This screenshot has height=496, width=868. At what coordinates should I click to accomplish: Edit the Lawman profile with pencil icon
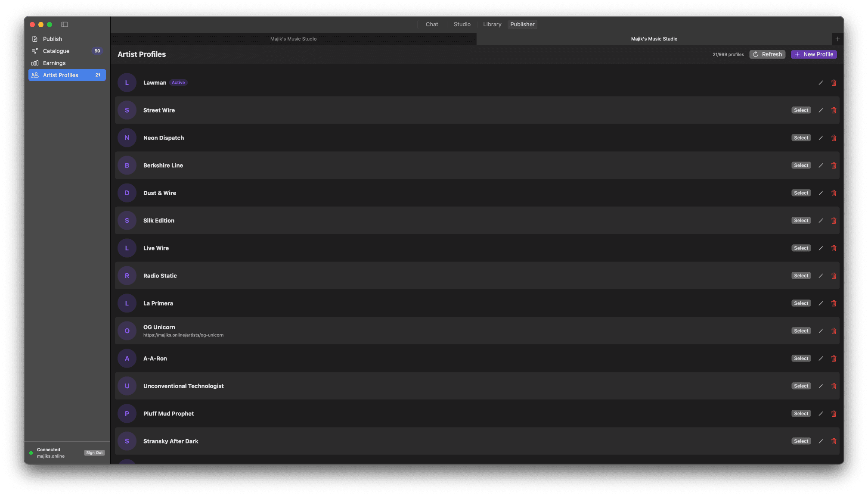click(821, 83)
